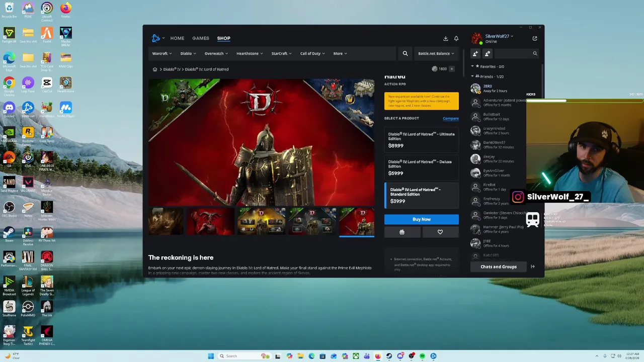The height and width of the screenshot is (362, 644).
Task: Collapse the Favorites group
Action: pyautogui.click(x=472, y=66)
